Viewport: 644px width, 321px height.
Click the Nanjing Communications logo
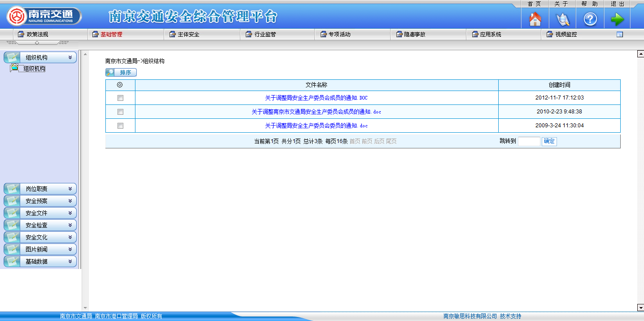point(44,16)
